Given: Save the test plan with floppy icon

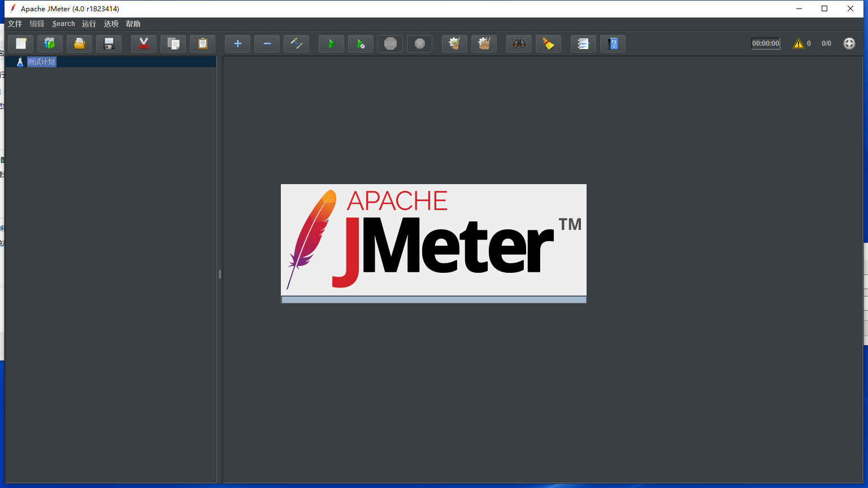Looking at the screenshot, I should pos(109,43).
